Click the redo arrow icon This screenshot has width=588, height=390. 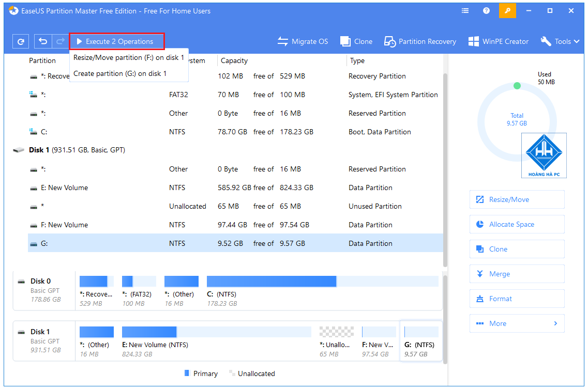pos(61,41)
